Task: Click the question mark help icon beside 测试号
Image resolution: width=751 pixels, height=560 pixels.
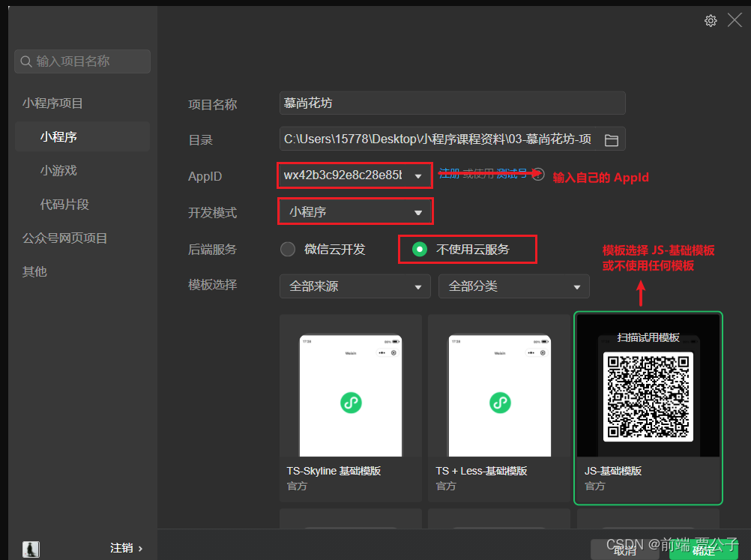Action: 538,173
